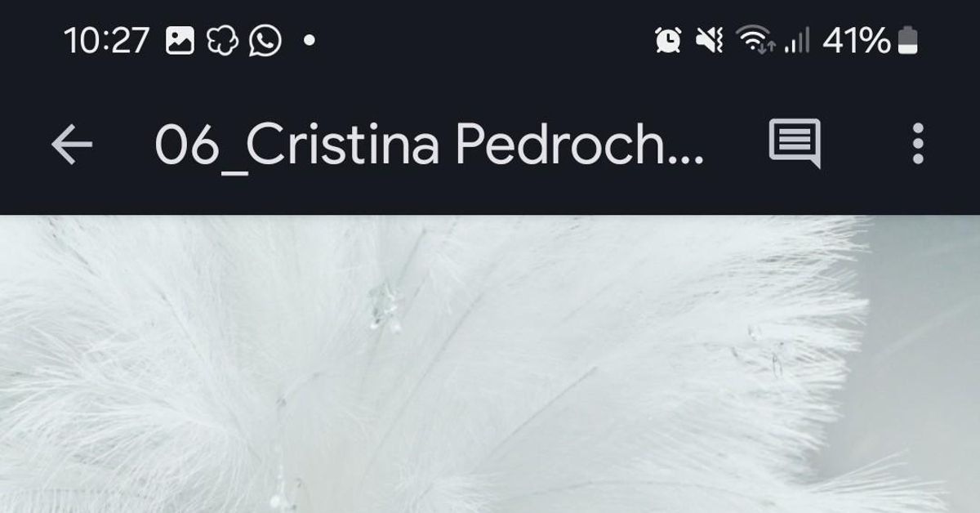Image resolution: width=980 pixels, height=513 pixels.
Task: Tap the back arrow in the header
Action: [x=72, y=145]
